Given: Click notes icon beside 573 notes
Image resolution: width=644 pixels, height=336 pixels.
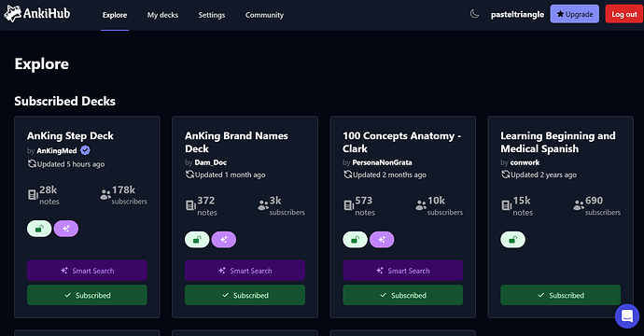Looking at the screenshot, I should point(348,205).
